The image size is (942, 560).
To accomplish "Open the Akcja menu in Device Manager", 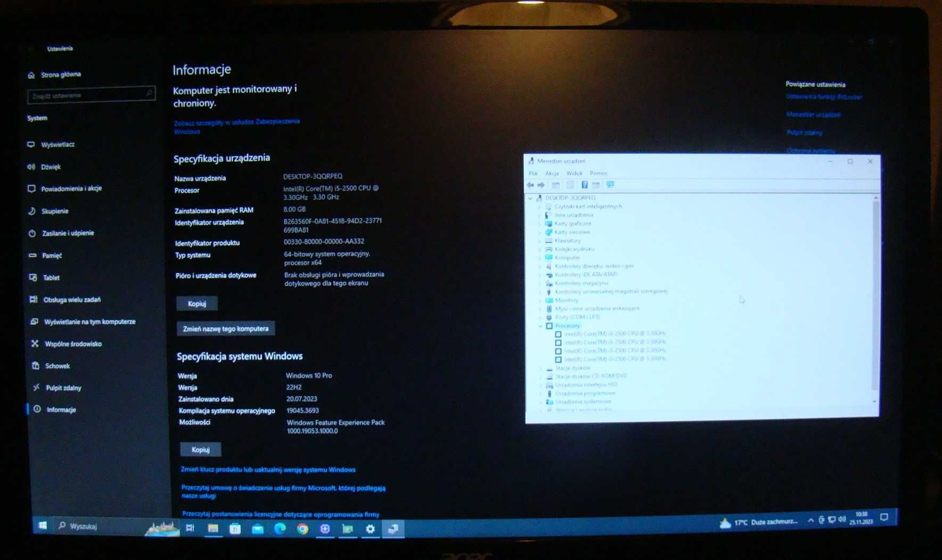I will 552,174.
